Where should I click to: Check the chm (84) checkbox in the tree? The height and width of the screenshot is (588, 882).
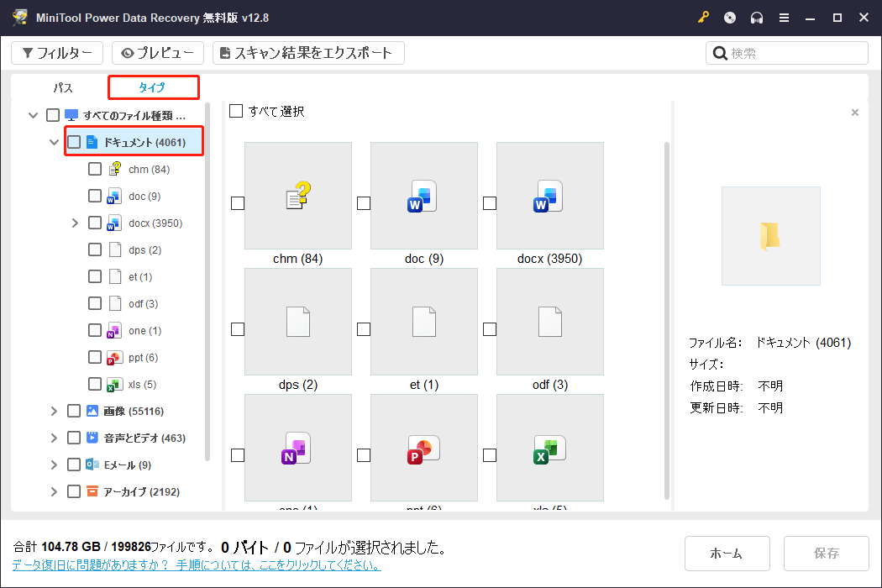94,168
